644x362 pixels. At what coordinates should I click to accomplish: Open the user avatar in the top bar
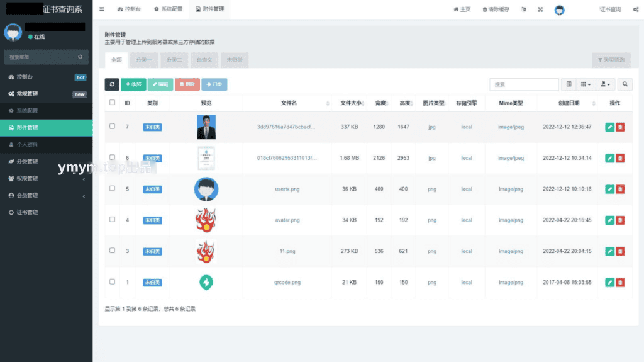[x=559, y=10]
